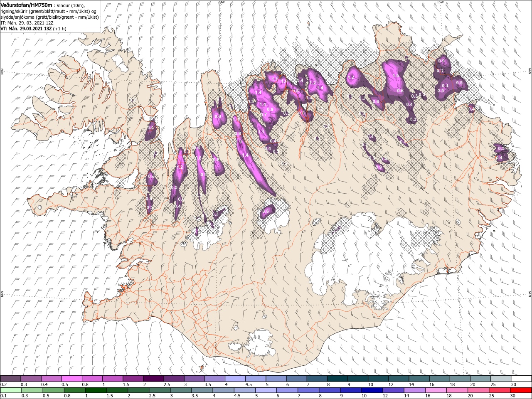The image size is (532, 399).
Task: Pick the 5 pale lavender swatch in bottom legend row
Action: [266, 390]
